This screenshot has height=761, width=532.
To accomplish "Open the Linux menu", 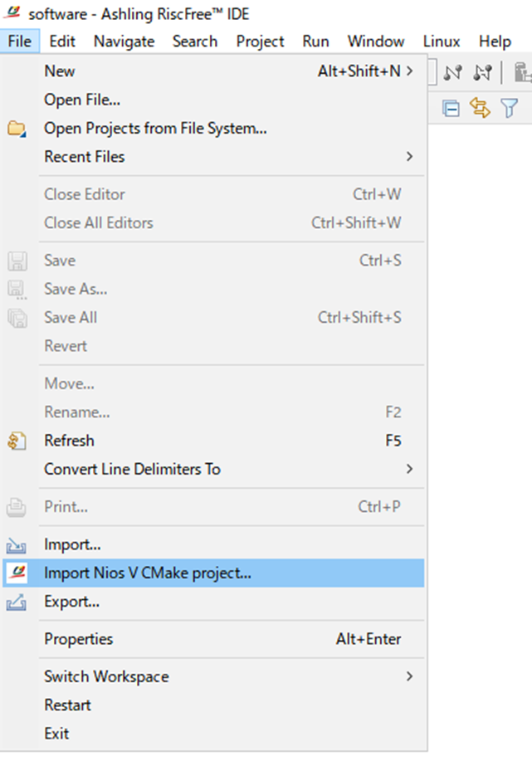I will pos(441,41).
